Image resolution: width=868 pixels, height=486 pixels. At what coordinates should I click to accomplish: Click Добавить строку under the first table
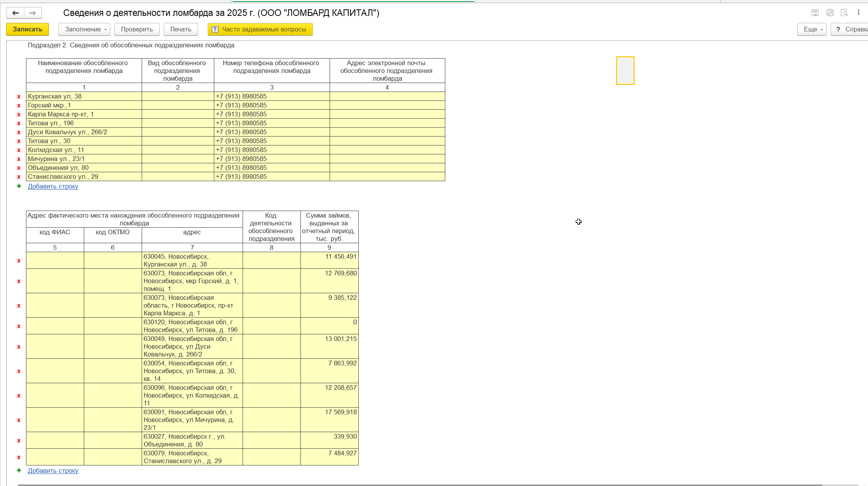click(53, 187)
